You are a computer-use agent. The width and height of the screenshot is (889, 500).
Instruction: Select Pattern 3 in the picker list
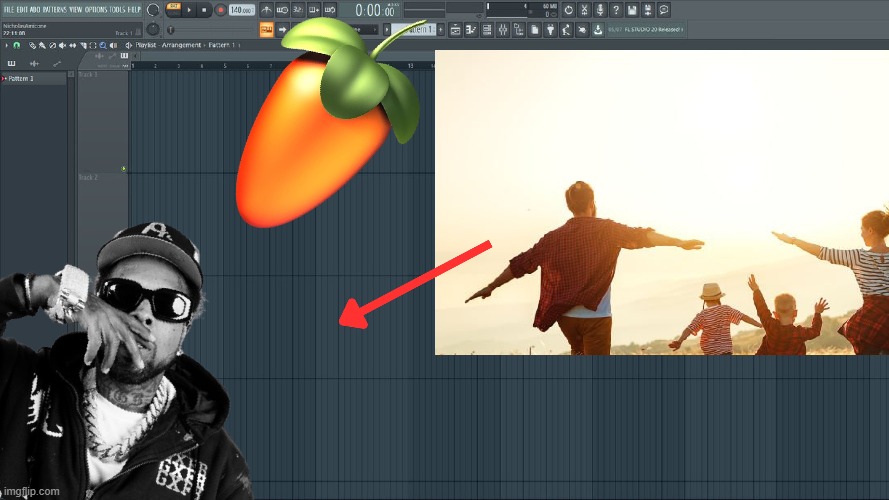[x=24, y=78]
